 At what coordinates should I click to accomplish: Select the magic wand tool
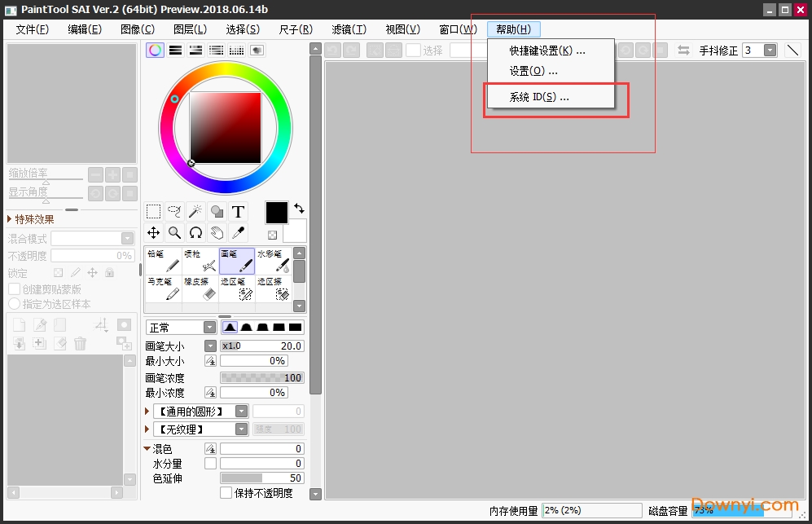coord(195,212)
